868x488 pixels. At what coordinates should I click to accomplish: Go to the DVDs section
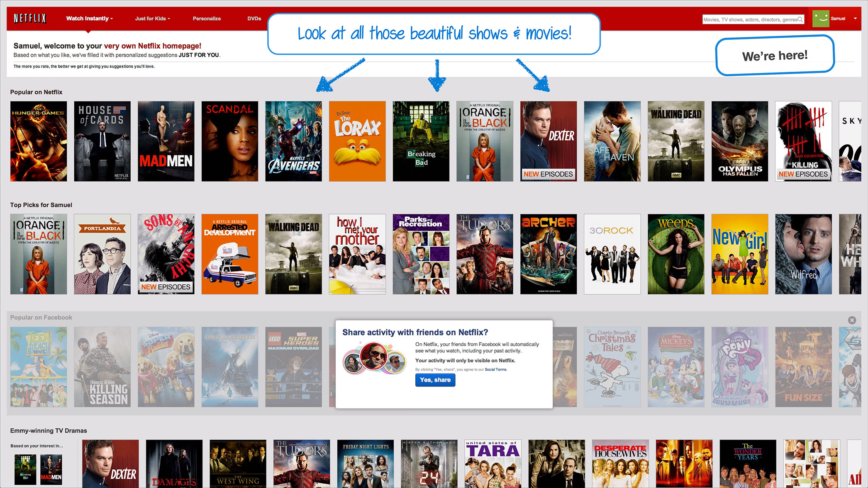[x=254, y=18]
